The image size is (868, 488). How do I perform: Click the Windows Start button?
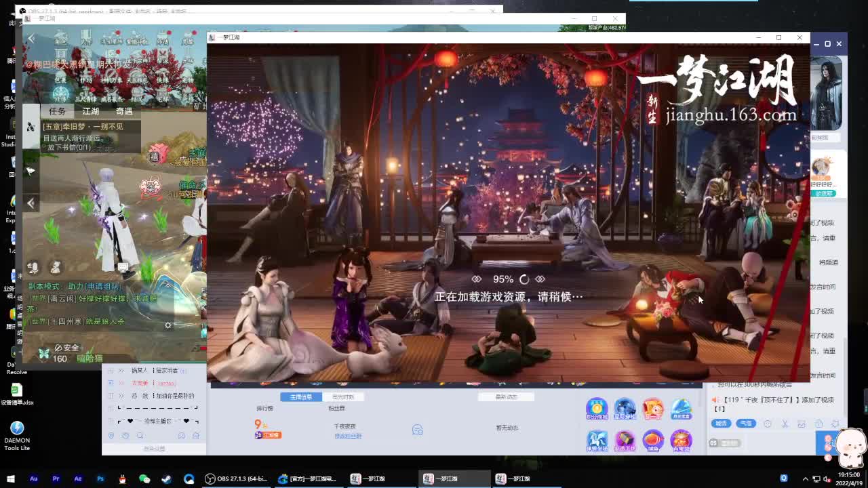tap(11, 479)
